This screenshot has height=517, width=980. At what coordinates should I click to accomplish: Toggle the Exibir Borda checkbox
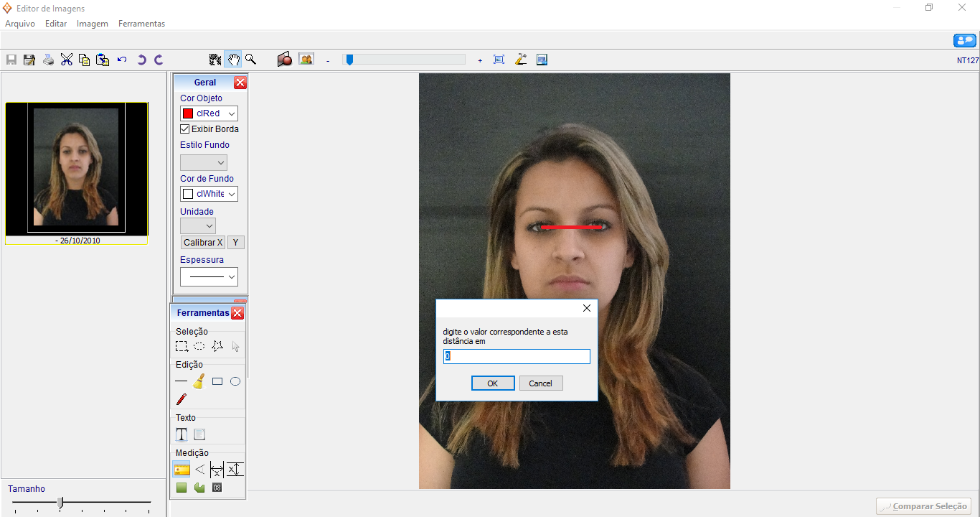pos(185,129)
